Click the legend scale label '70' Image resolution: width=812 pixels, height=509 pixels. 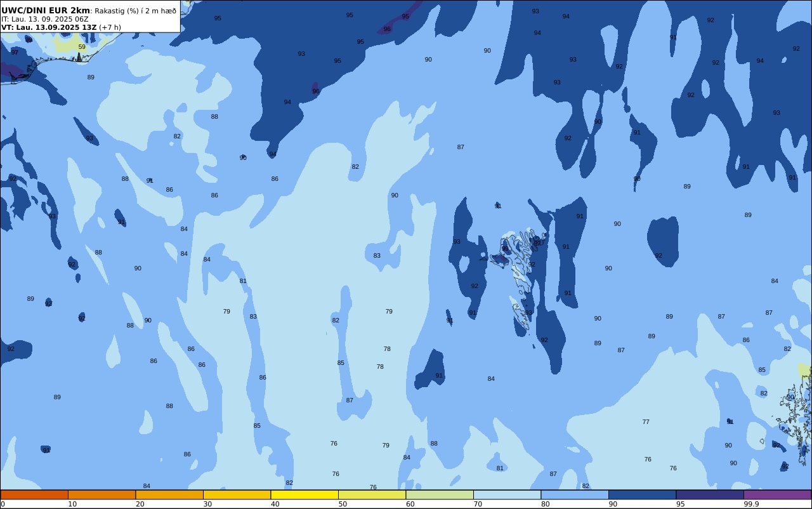pos(478,504)
